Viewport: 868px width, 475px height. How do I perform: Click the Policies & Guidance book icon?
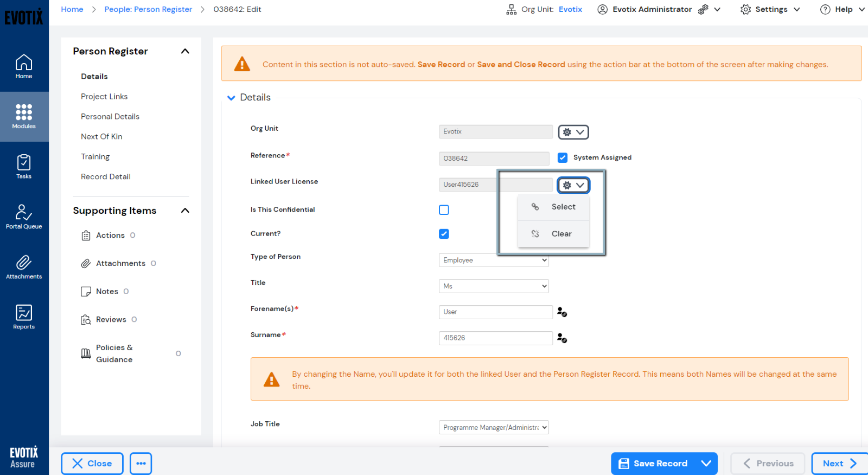(x=86, y=353)
